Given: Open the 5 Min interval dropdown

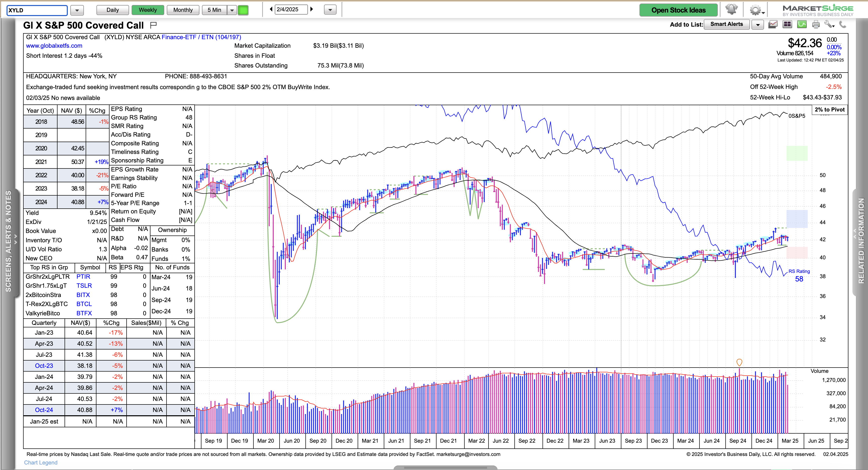Looking at the screenshot, I should pos(232,10).
